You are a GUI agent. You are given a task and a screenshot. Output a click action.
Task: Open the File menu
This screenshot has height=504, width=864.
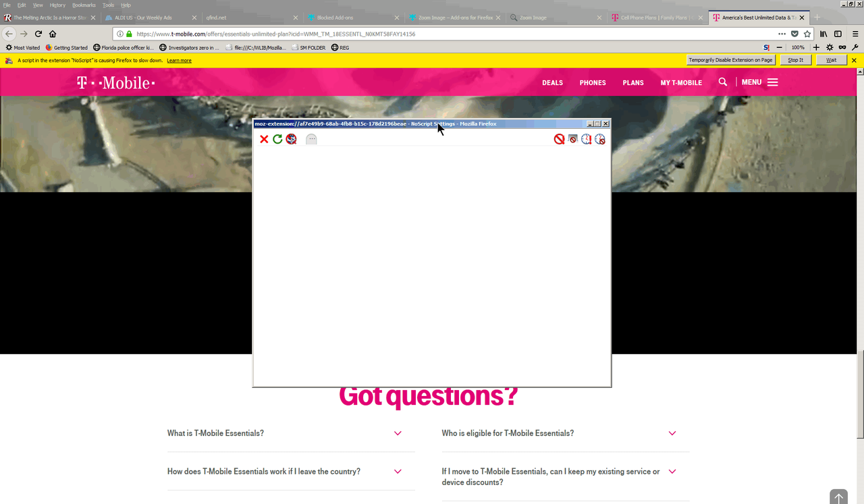coord(7,5)
